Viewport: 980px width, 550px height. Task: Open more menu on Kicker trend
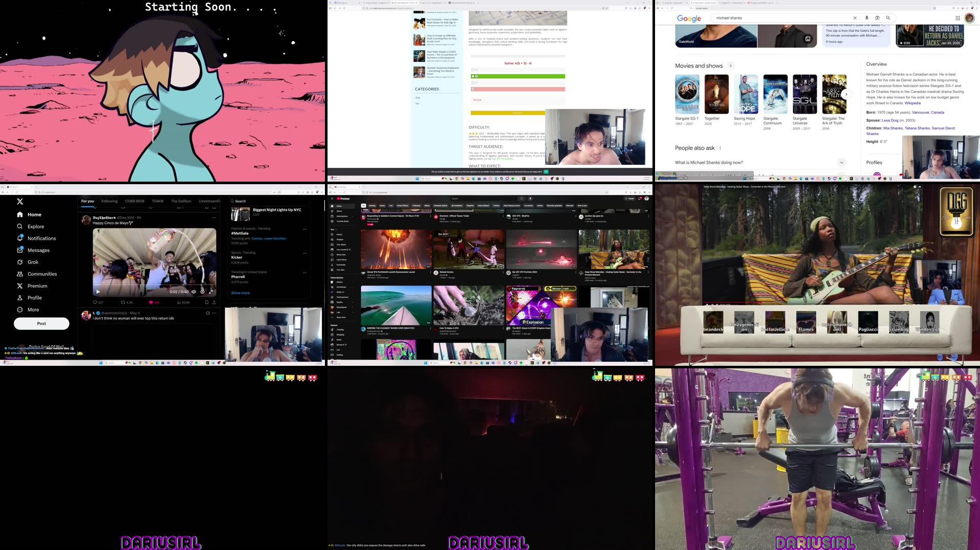coord(304,253)
